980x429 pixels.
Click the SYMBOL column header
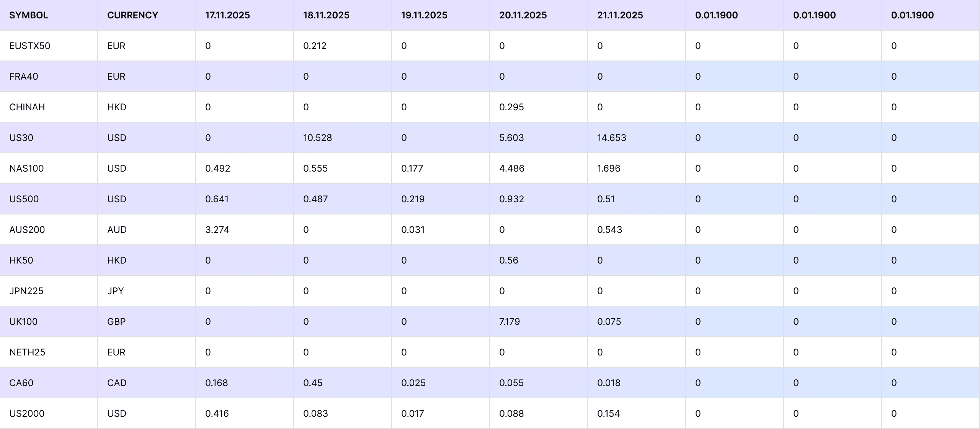(x=29, y=15)
